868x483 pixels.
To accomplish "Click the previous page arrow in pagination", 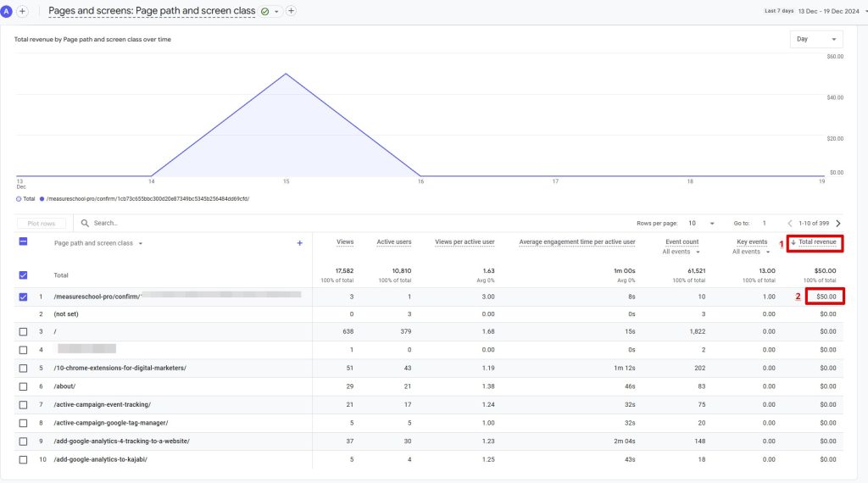I will click(x=790, y=223).
